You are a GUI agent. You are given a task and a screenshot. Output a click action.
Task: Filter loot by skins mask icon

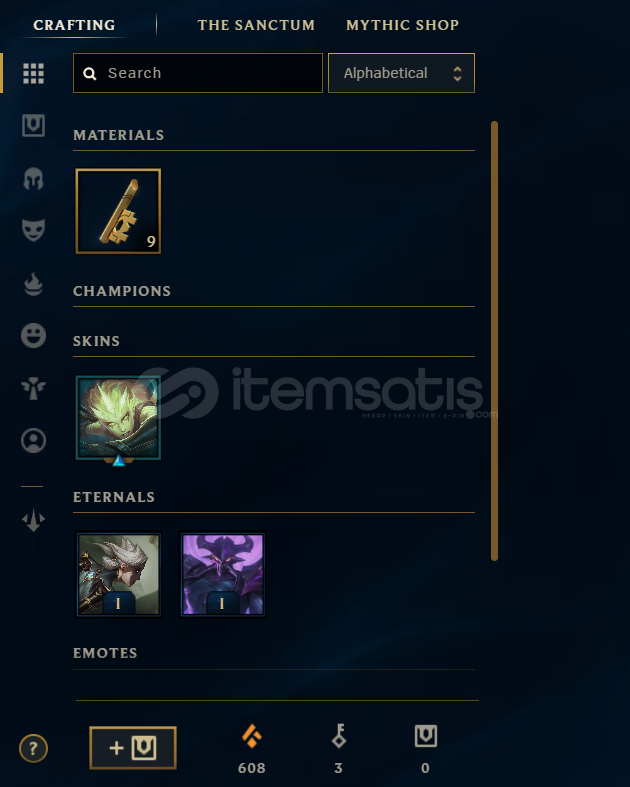(x=34, y=230)
